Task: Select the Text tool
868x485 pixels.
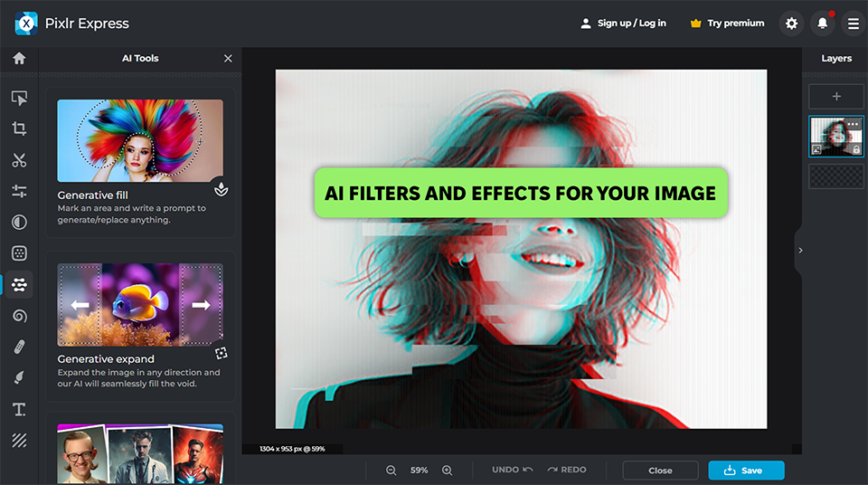Action: [19, 410]
